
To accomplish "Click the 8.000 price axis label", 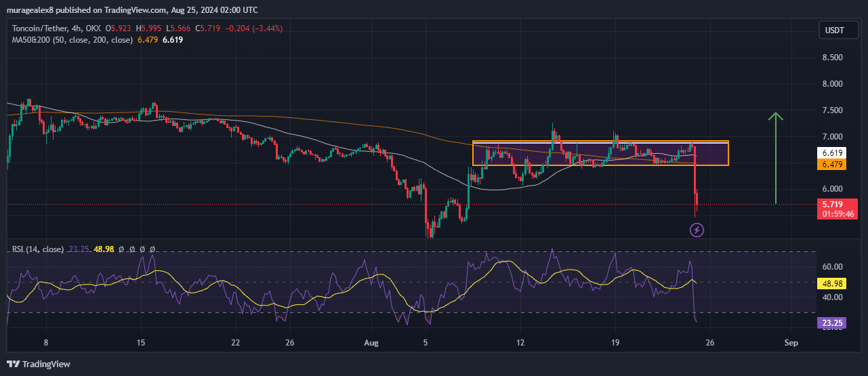I will pyautogui.click(x=832, y=84).
